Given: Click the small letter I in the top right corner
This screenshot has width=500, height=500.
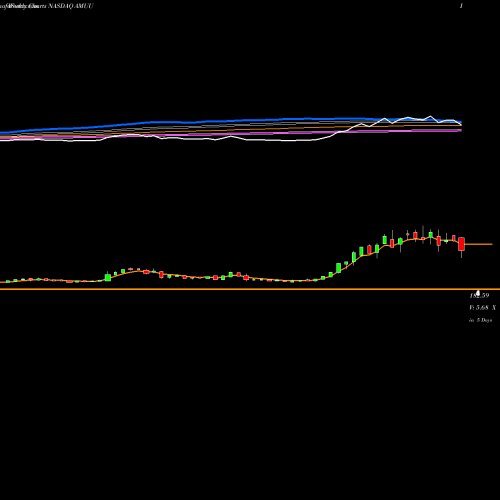Looking at the screenshot, I should [x=461, y=6].
